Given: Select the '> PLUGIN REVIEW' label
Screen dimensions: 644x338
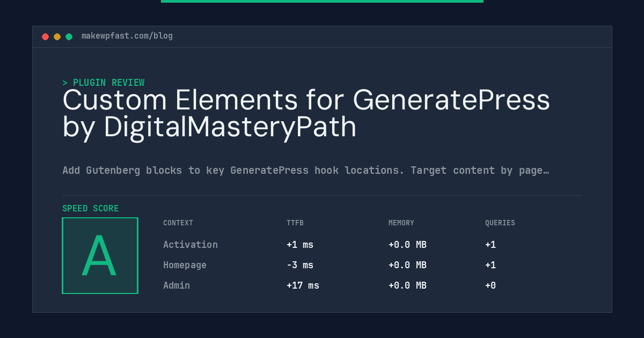Looking at the screenshot, I should click(104, 83).
